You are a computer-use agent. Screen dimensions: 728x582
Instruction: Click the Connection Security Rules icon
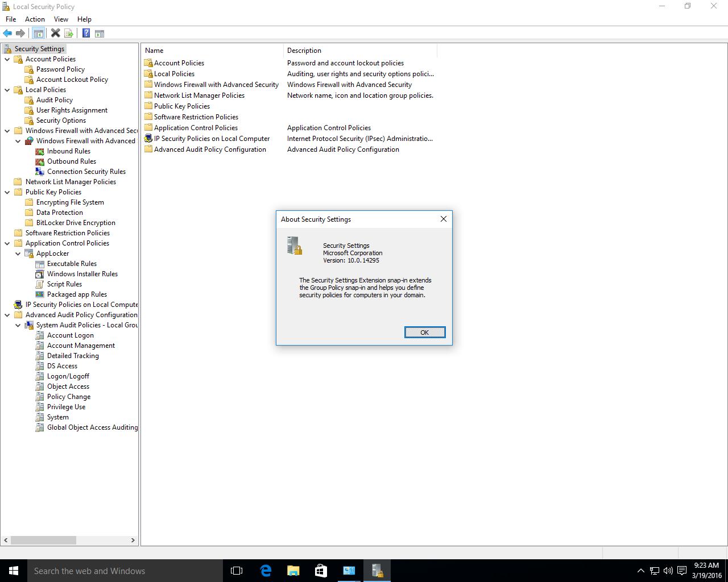pyautogui.click(x=40, y=172)
